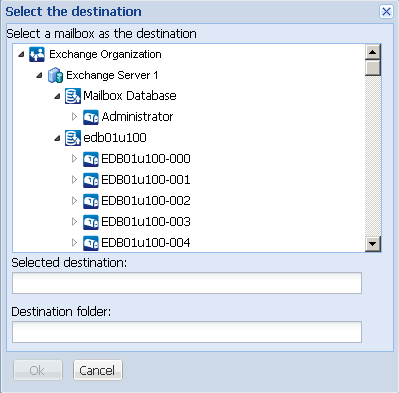The width and height of the screenshot is (399, 393).
Task: Select Exchange Server 1 label
Action: click(x=112, y=75)
